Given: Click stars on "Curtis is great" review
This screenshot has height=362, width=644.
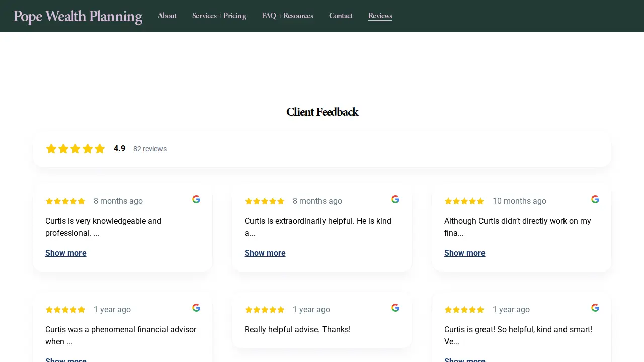Looking at the screenshot, I should (464, 310).
